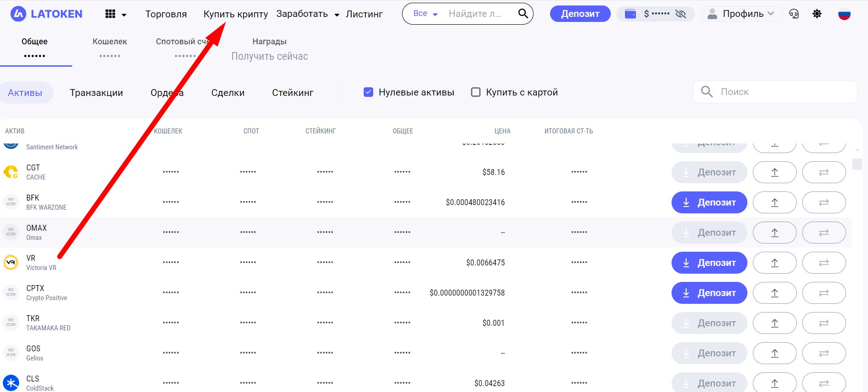This screenshot has height=392, width=868.
Task: Open the support headset icon
Action: pos(794,14)
